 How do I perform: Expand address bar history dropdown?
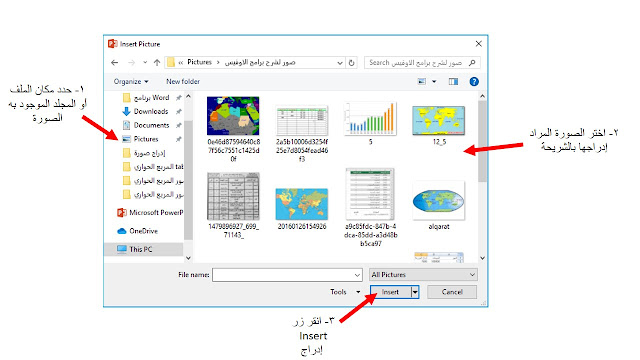tap(340, 63)
